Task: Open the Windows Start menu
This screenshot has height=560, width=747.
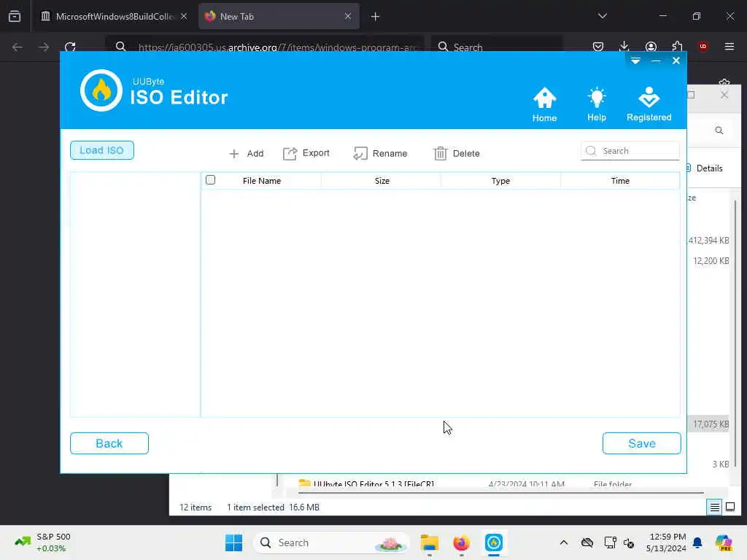Action: pyautogui.click(x=234, y=542)
